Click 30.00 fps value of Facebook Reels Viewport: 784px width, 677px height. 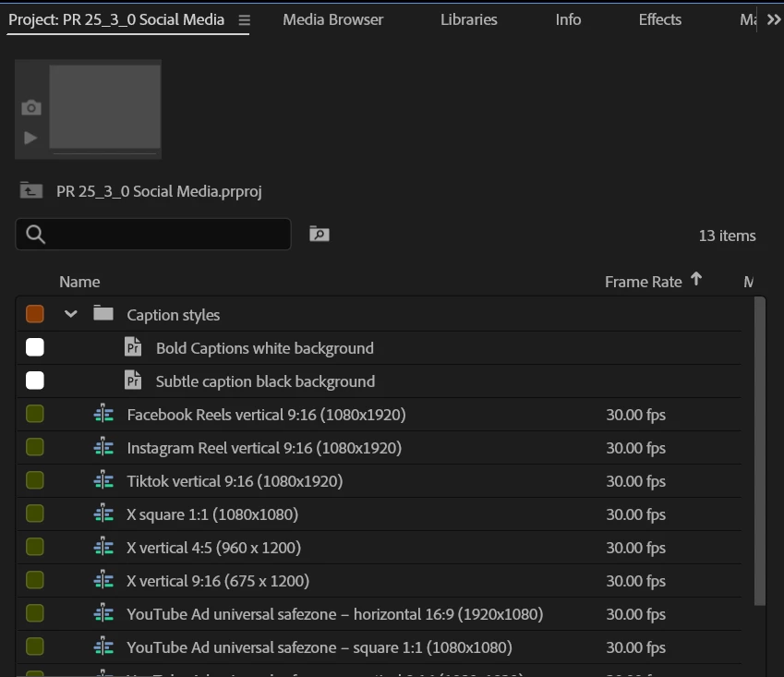635,415
